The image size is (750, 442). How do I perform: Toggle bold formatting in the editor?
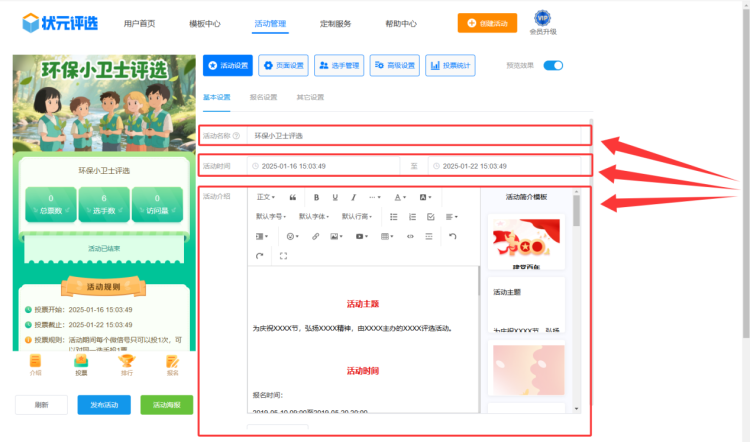click(x=317, y=197)
